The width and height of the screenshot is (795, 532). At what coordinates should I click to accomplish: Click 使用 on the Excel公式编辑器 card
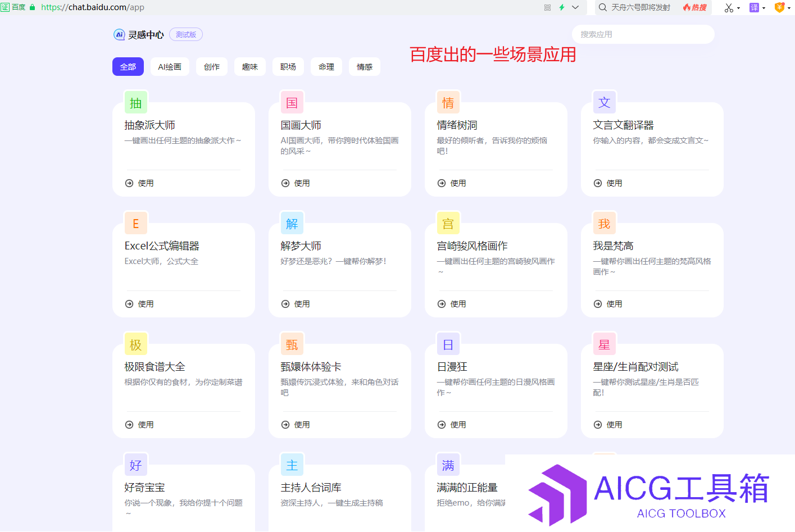coord(139,304)
